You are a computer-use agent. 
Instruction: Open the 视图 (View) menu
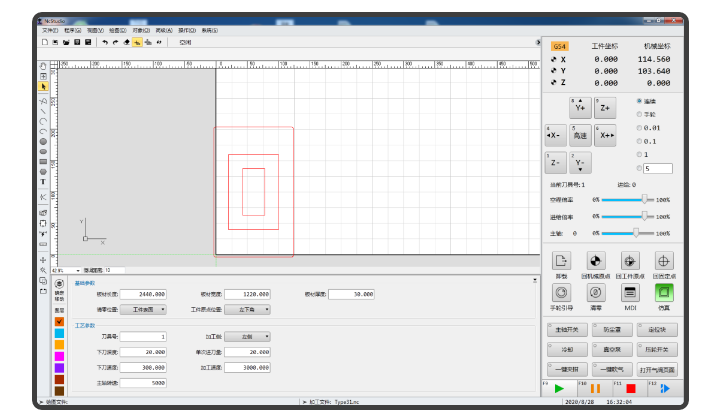(x=93, y=31)
